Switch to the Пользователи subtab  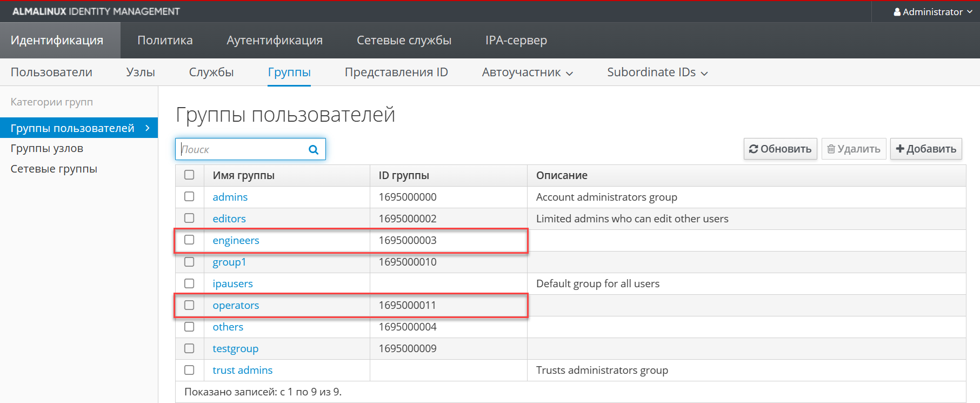[x=51, y=72]
